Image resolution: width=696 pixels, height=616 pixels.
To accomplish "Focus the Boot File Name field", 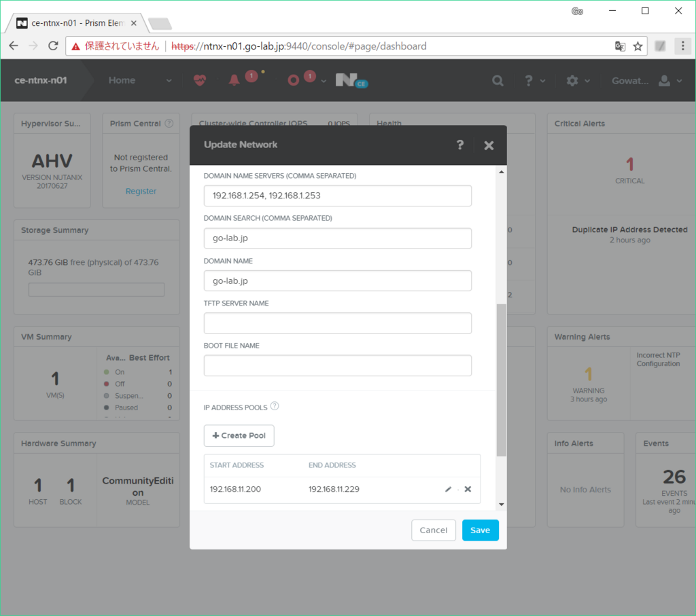I will [337, 365].
